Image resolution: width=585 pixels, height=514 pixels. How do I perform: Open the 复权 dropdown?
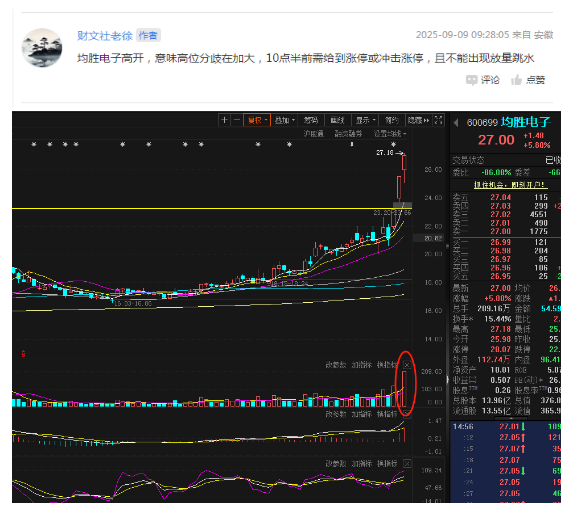[257, 120]
